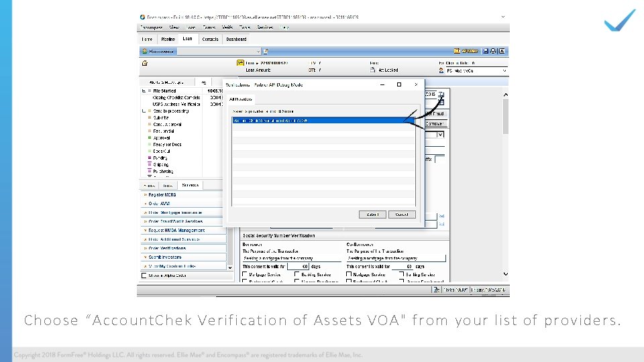
Task: Click the down arrow of the form scrollbar
Action: (506, 274)
